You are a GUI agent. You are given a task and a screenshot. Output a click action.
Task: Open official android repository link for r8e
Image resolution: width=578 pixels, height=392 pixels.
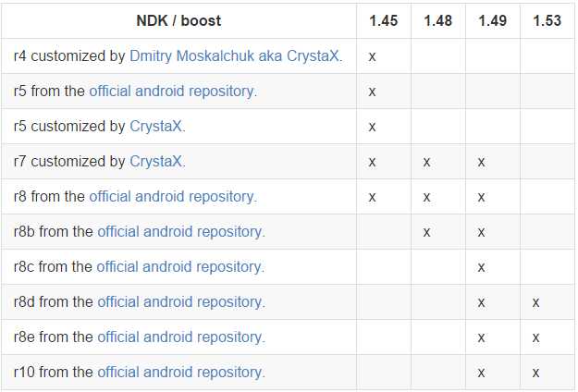(181, 337)
